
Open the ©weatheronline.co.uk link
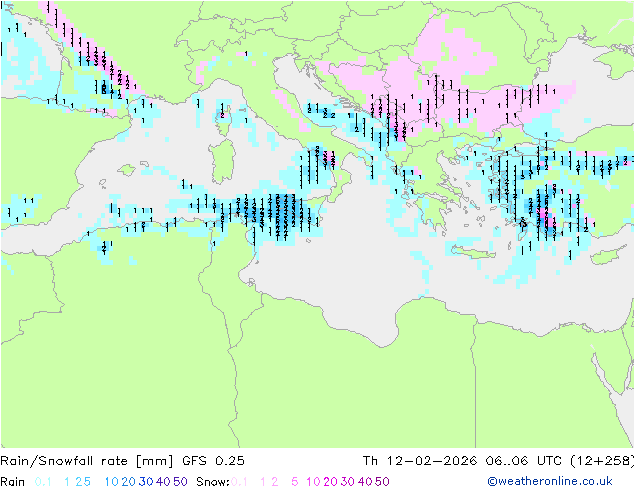550,481
